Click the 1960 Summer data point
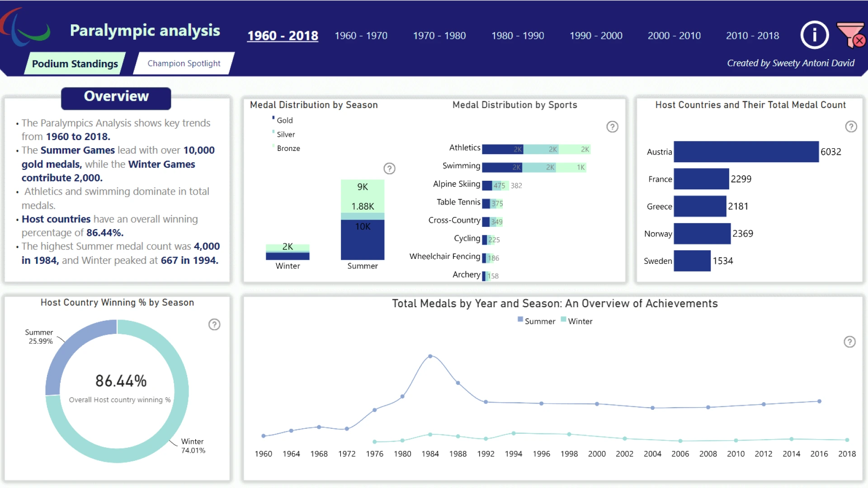The width and height of the screenshot is (868, 488). pyautogui.click(x=264, y=436)
